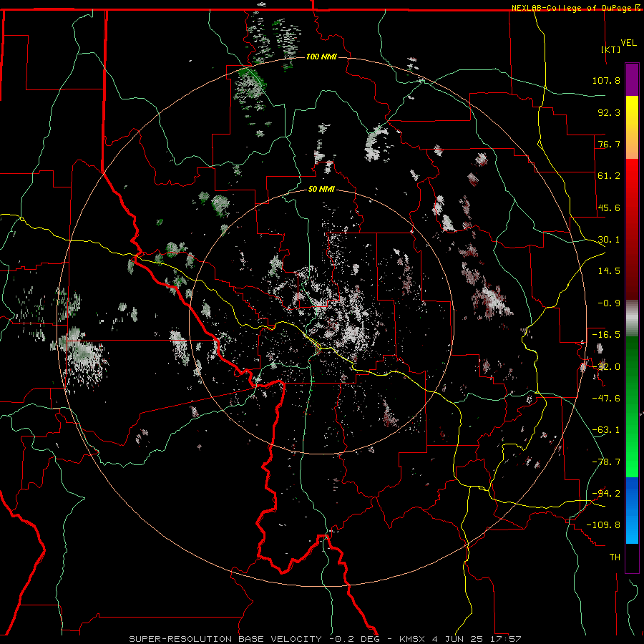Click the gray near-zero segment of color bar
The image size is (644, 644).
coord(632,318)
